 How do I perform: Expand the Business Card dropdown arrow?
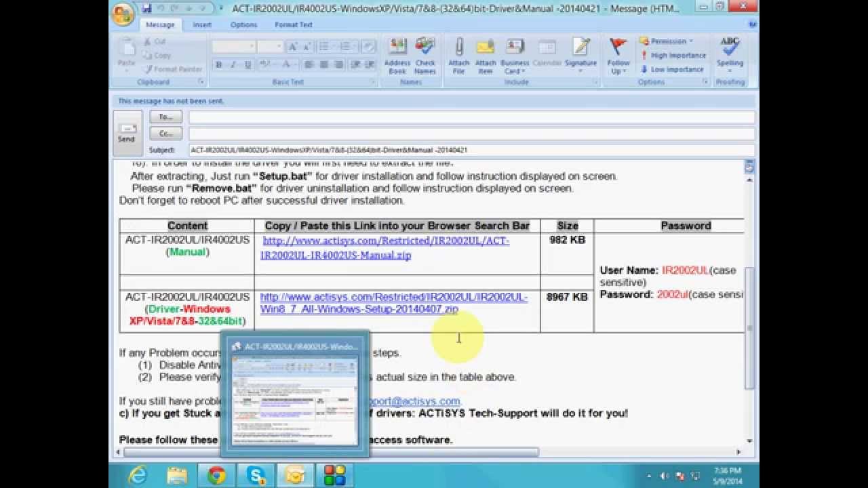(525, 72)
